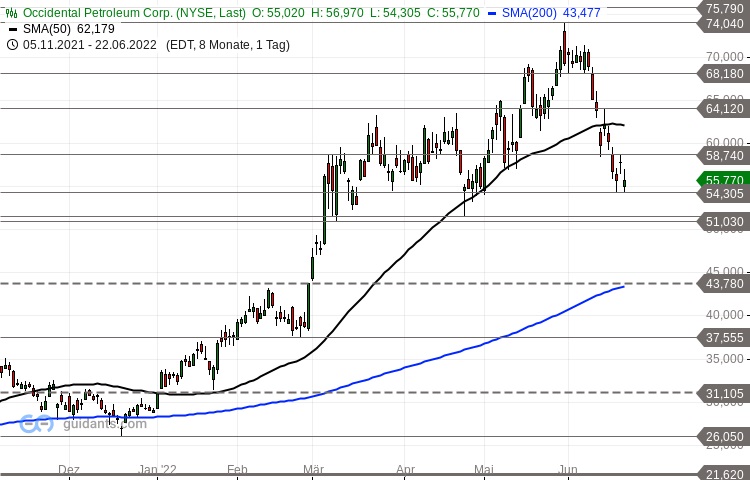750x480 pixels.
Task: Click the 51,030 support level label
Action: [724, 221]
